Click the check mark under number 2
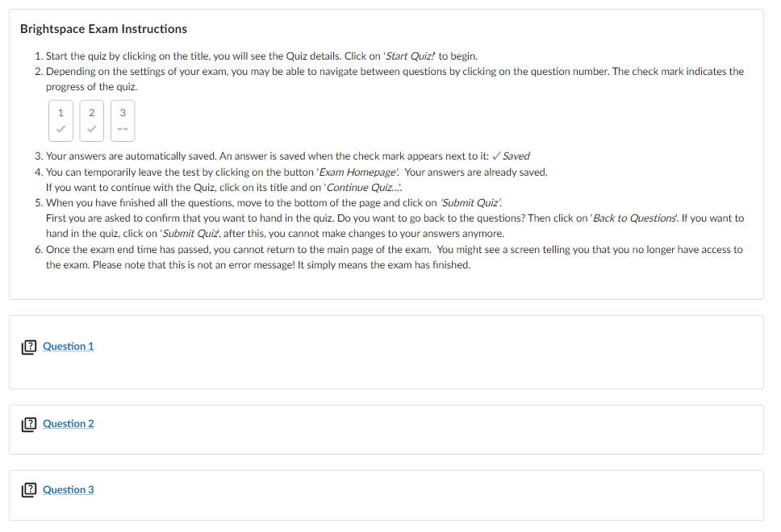 coord(92,130)
